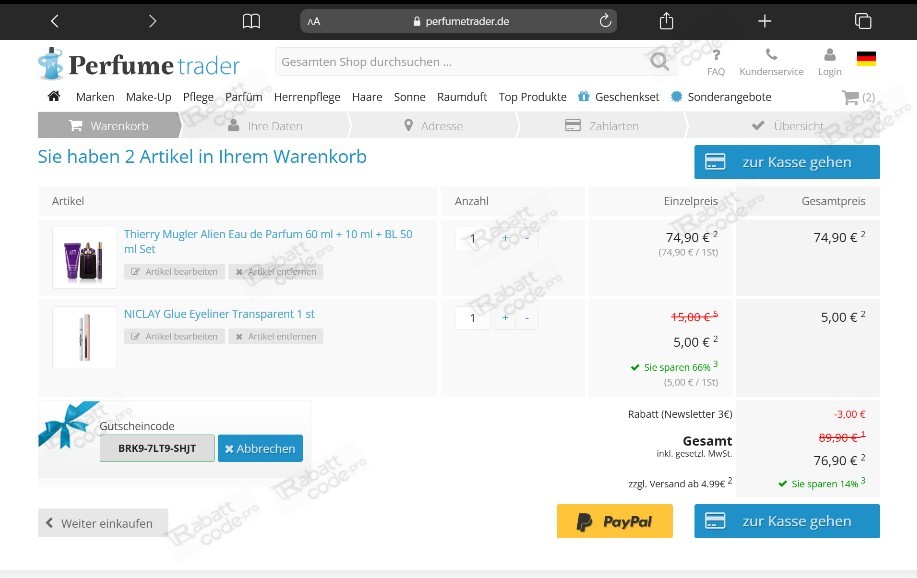Click the Perfume trader logo
This screenshot has width=917, height=578.
coord(139,64)
